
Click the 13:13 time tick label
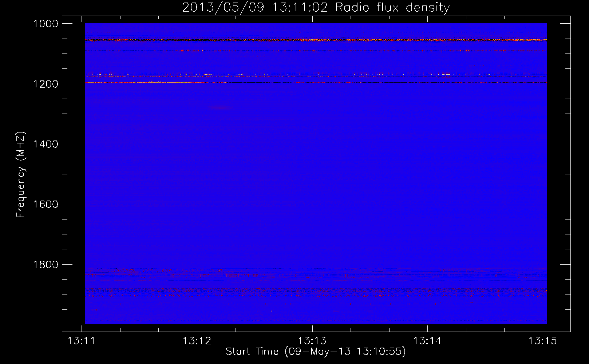click(312, 341)
